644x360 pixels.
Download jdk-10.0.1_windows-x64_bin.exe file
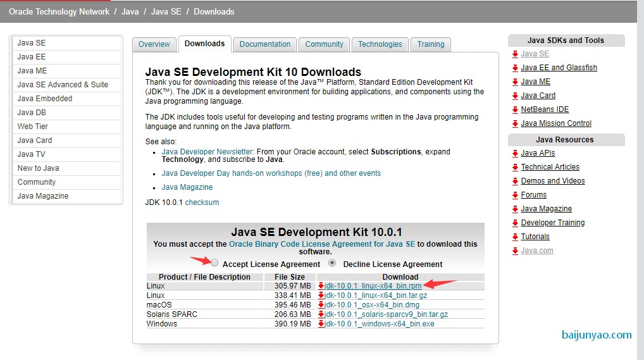379,324
